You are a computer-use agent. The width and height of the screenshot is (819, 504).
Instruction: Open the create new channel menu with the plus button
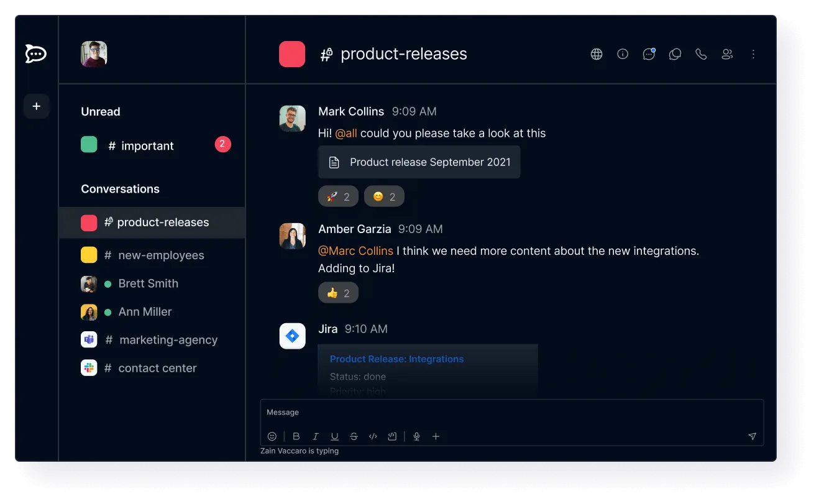36,106
